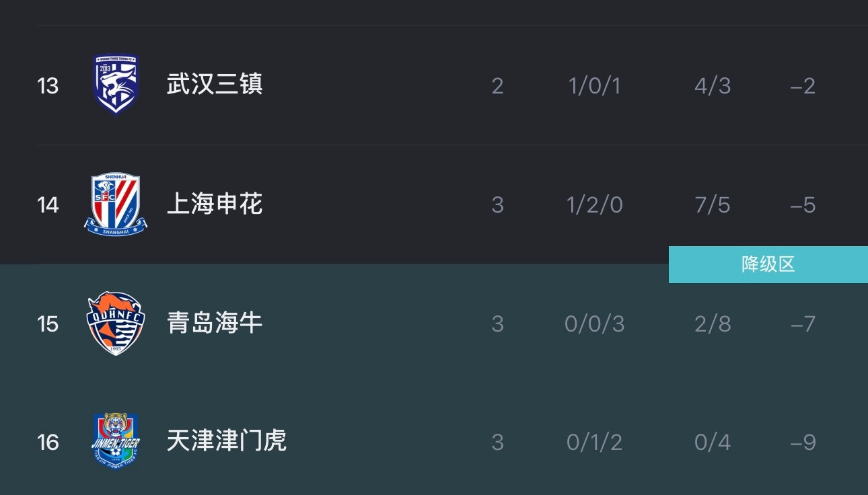Click the matches played 3 for Shenhua

[x=497, y=204]
